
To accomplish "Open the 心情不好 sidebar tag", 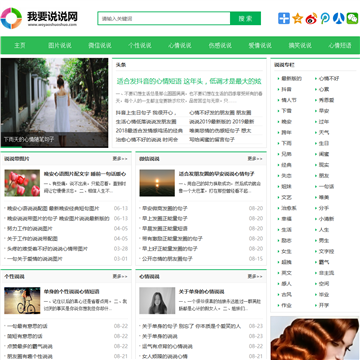I will pyautogui.click(x=329, y=79).
